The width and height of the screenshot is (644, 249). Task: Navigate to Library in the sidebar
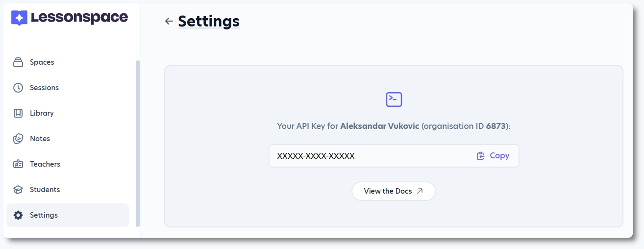(42, 113)
